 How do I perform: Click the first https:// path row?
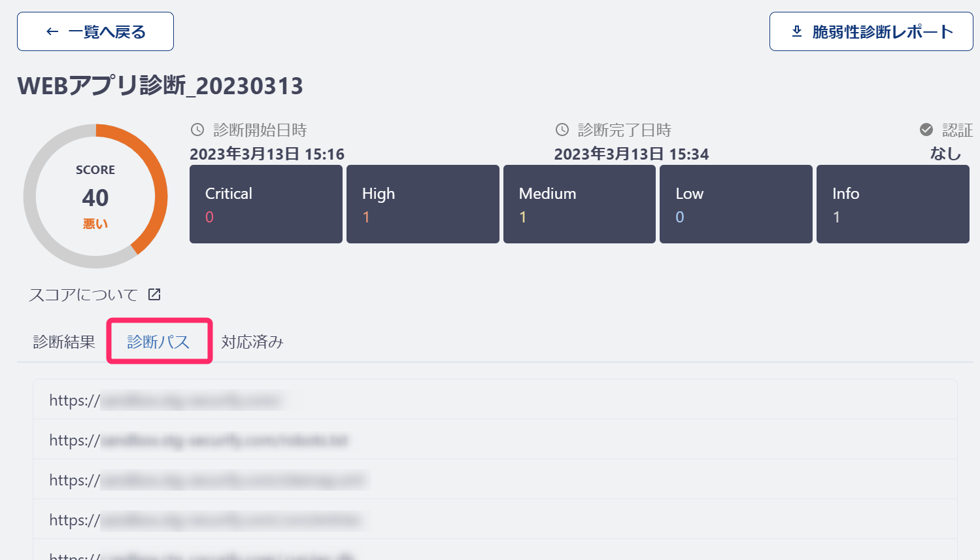point(495,400)
